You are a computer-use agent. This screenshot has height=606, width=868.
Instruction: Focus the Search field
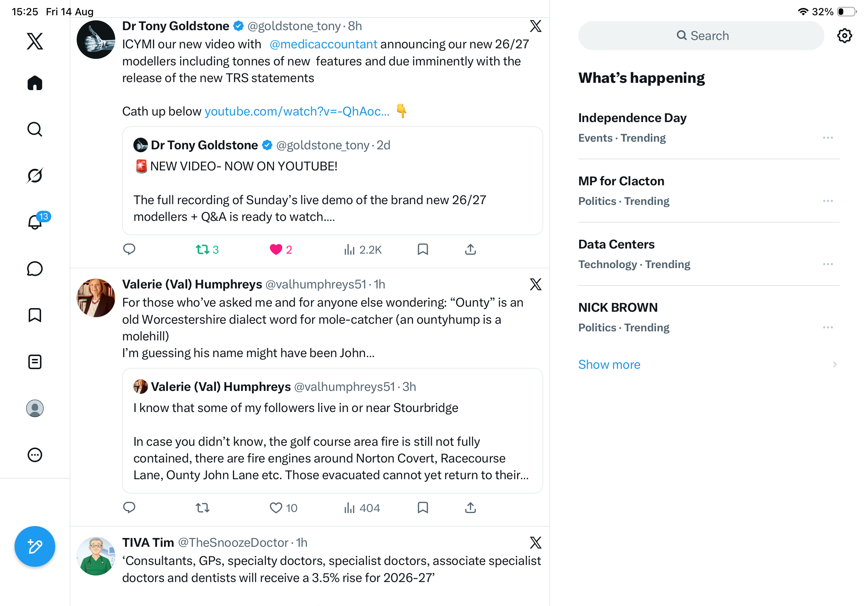click(x=701, y=36)
